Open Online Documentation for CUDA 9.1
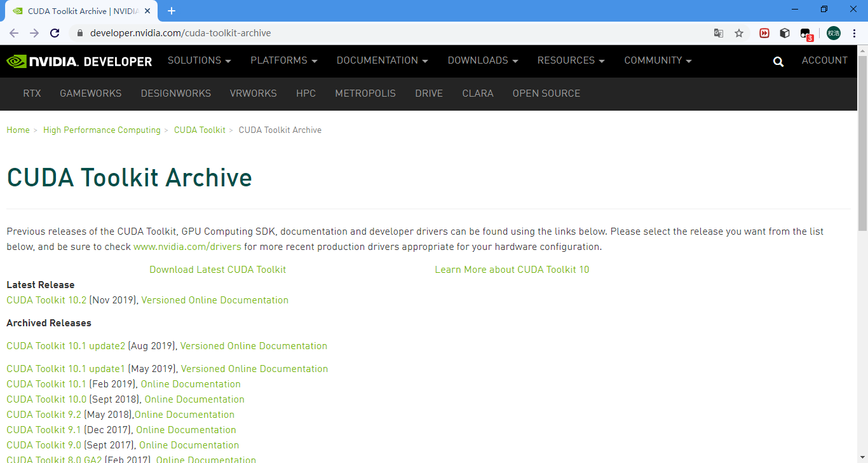This screenshot has height=463, width=868. [x=186, y=430]
